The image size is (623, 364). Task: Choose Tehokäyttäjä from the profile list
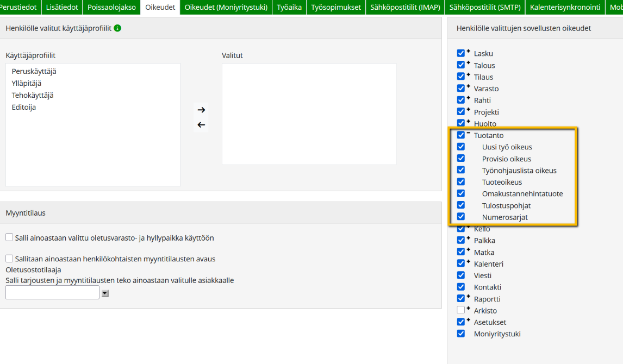[33, 95]
